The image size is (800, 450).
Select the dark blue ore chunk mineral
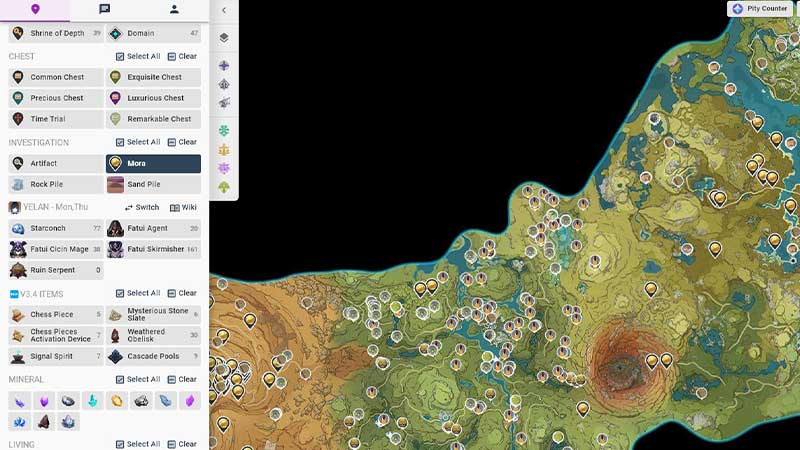(68, 401)
